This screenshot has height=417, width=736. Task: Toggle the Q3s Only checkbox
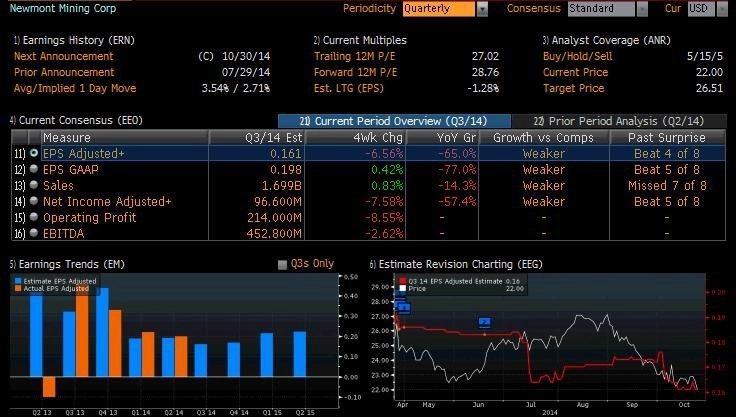[x=282, y=265]
